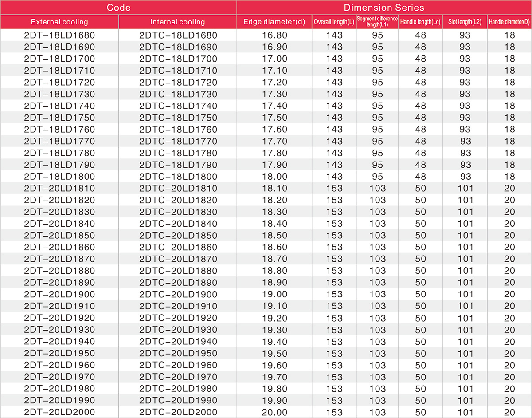Viewport: 532px width, 418px height.
Task: Select code 2DT-20LD1960
Action: (x=59, y=365)
